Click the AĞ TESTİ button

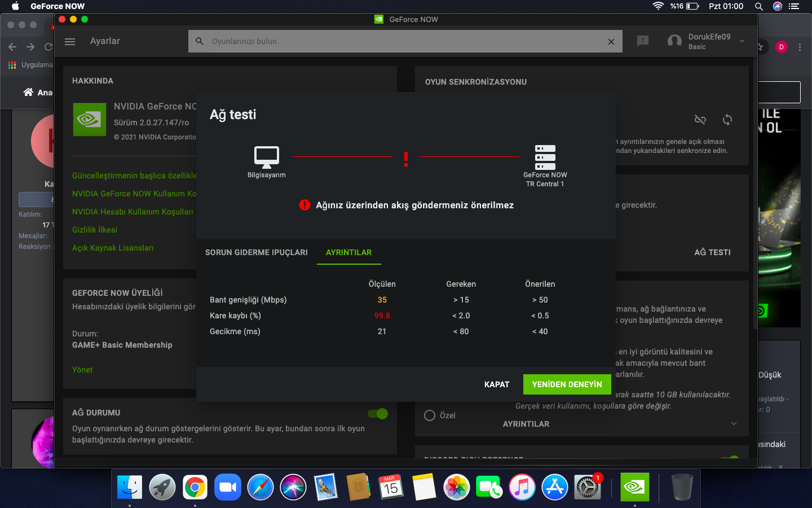713,252
